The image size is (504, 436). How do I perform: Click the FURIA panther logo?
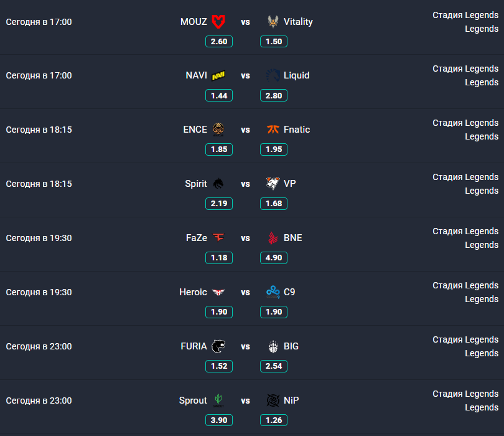tap(218, 346)
